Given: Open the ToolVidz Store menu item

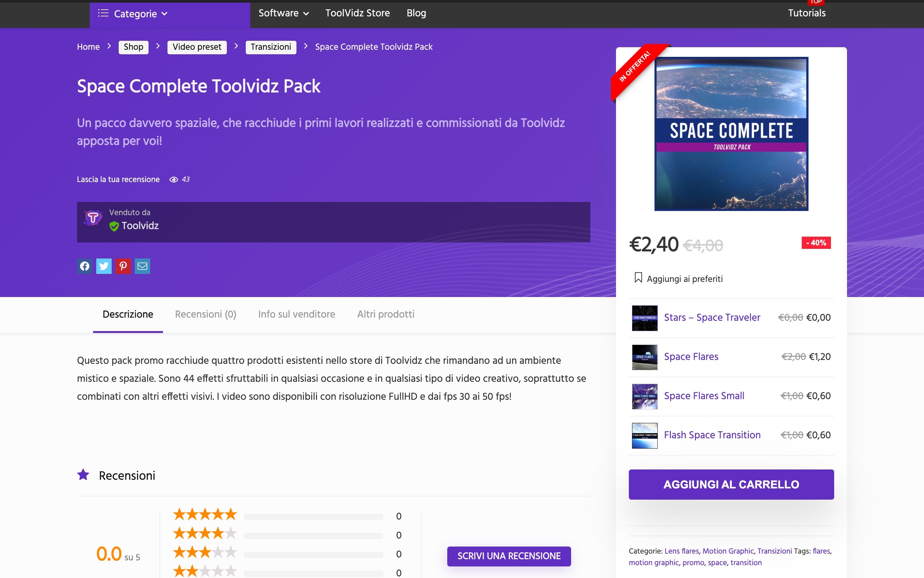Looking at the screenshot, I should [x=357, y=13].
